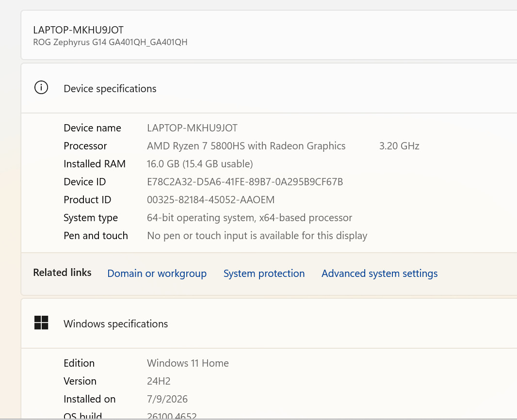Open Advanced system settings link
Viewport: 517px width, 420px height.
(380, 274)
